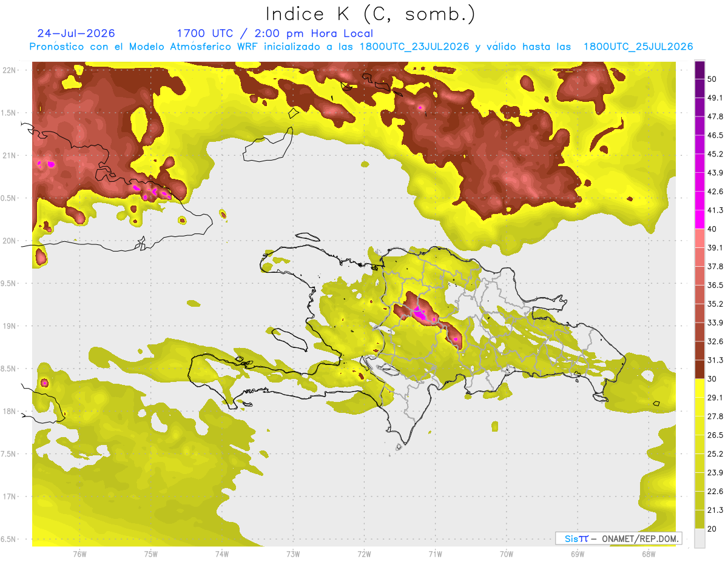Viewport: 728px width, 562px height.
Task: Click the "20" colorbar value
Action: pos(713,529)
